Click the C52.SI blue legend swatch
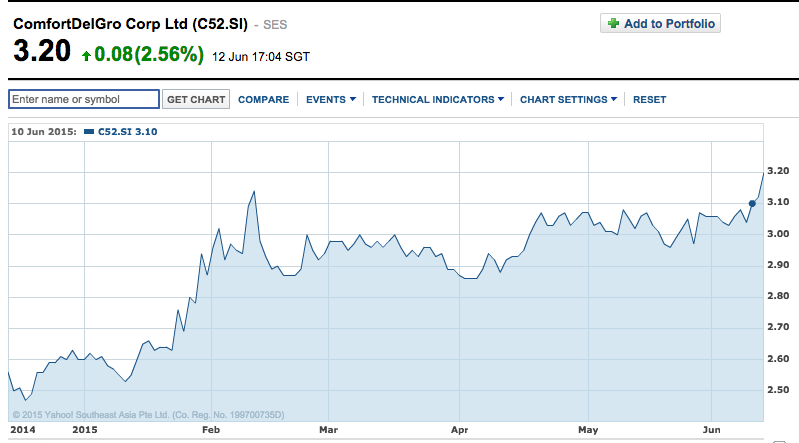Image resolution: width=799 pixels, height=443 pixels. [89, 132]
